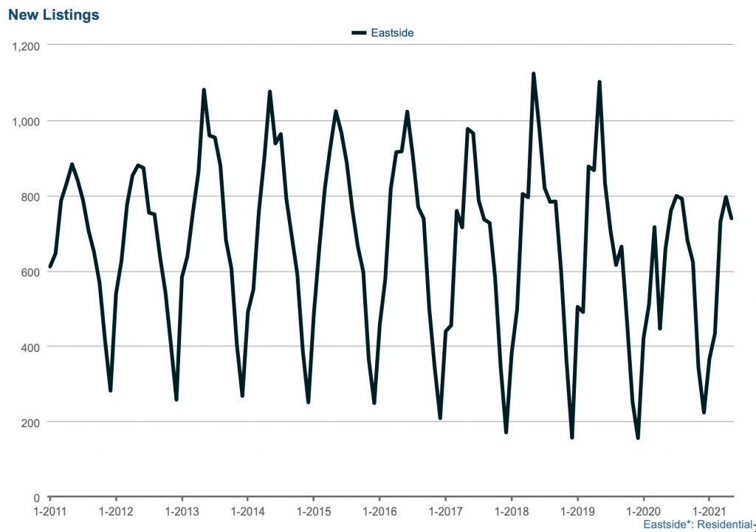Click the 1-2020 x-axis label
Viewport: 756px width, 532px height.
point(642,511)
